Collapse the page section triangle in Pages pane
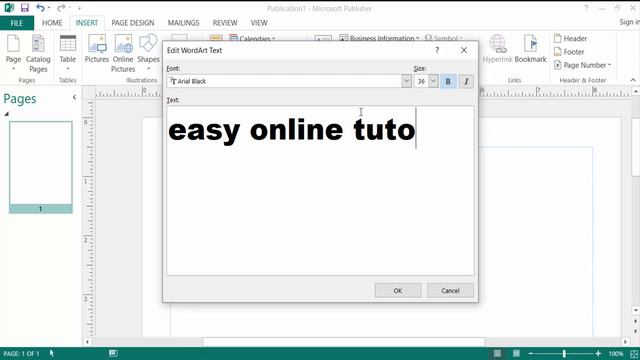The width and height of the screenshot is (640, 360). click(7, 114)
